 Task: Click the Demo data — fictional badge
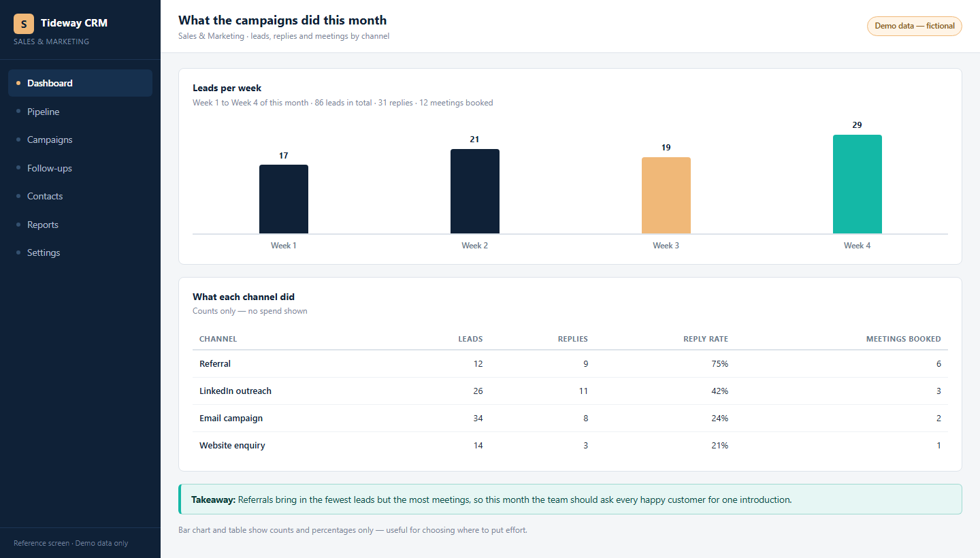click(x=914, y=26)
